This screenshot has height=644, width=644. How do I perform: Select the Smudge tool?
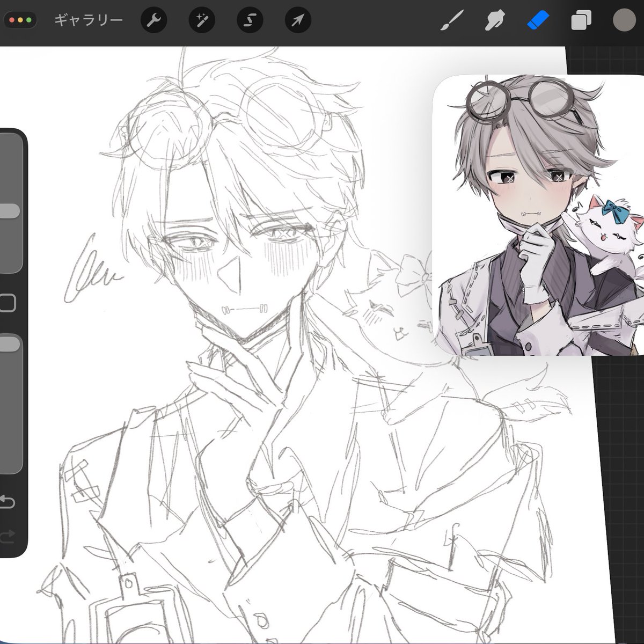[x=494, y=21]
